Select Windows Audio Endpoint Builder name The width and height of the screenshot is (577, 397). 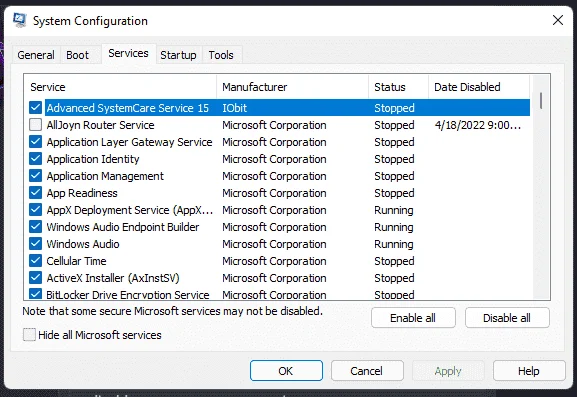click(x=123, y=226)
